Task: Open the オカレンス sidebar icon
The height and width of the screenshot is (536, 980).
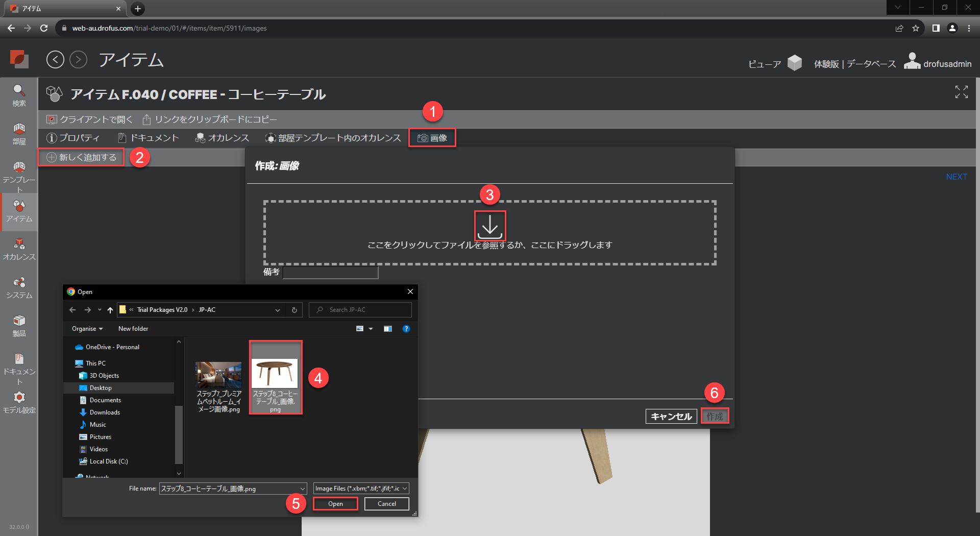Action: click(x=19, y=249)
